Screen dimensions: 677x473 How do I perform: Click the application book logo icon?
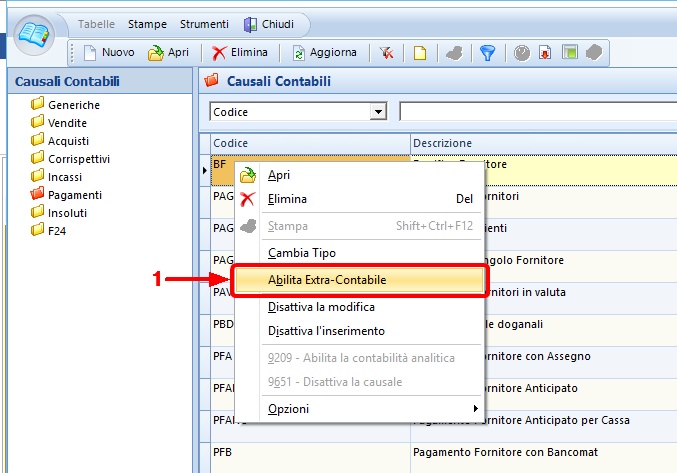click(37, 35)
